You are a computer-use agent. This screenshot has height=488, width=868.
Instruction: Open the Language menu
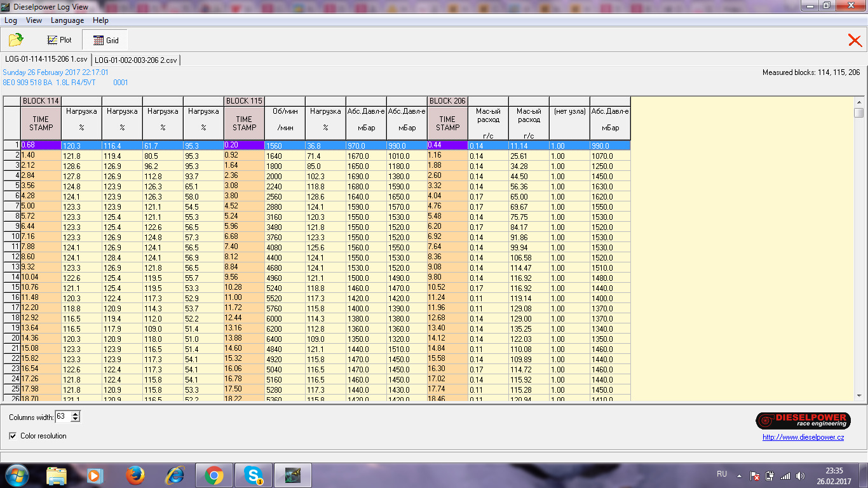(x=67, y=20)
